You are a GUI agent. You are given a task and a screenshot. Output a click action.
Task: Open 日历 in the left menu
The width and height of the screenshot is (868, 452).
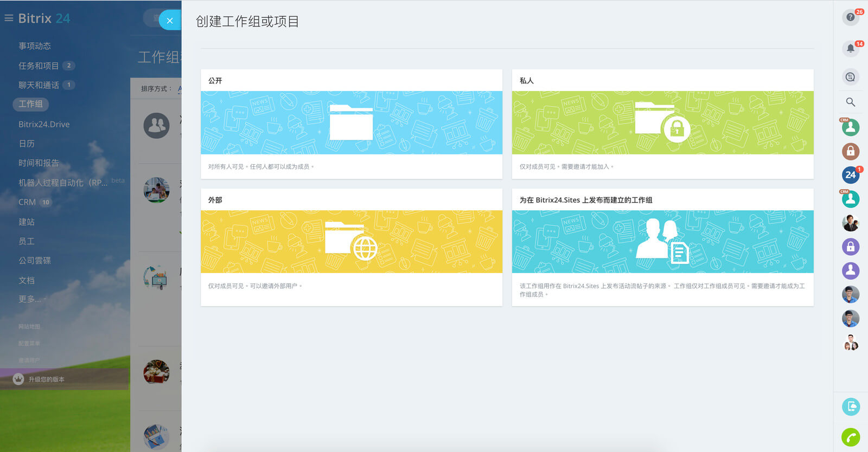[x=27, y=144]
